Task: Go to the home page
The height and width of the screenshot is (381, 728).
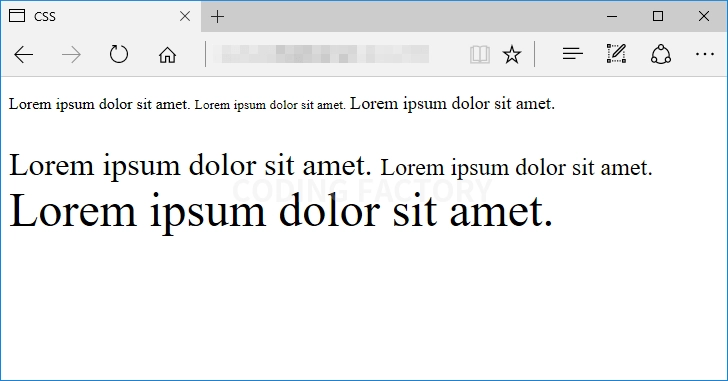Action: 167,55
